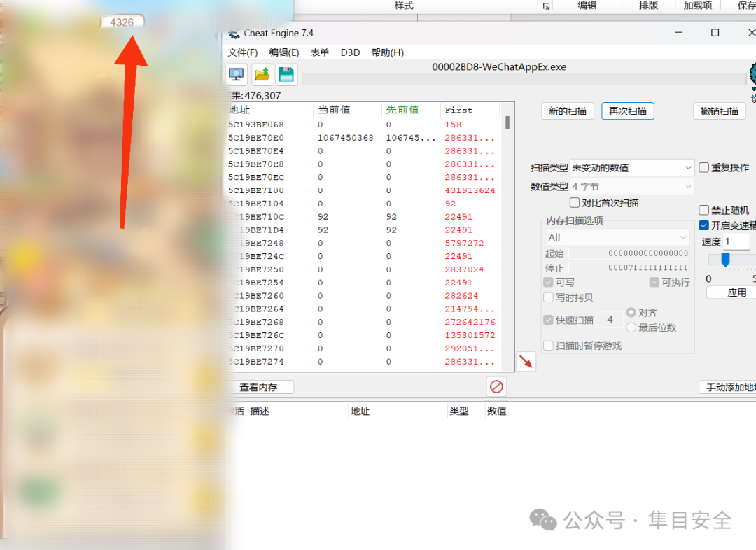Select address row 5C193BF068
Image resolution: width=756 pixels, height=550 pixels.
click(x=364, y=125)
